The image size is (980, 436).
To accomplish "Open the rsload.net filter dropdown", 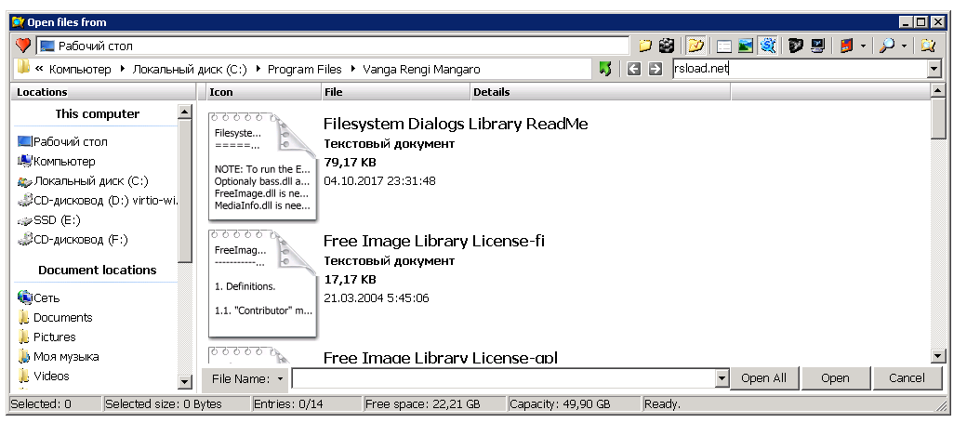I will [934, 70].
